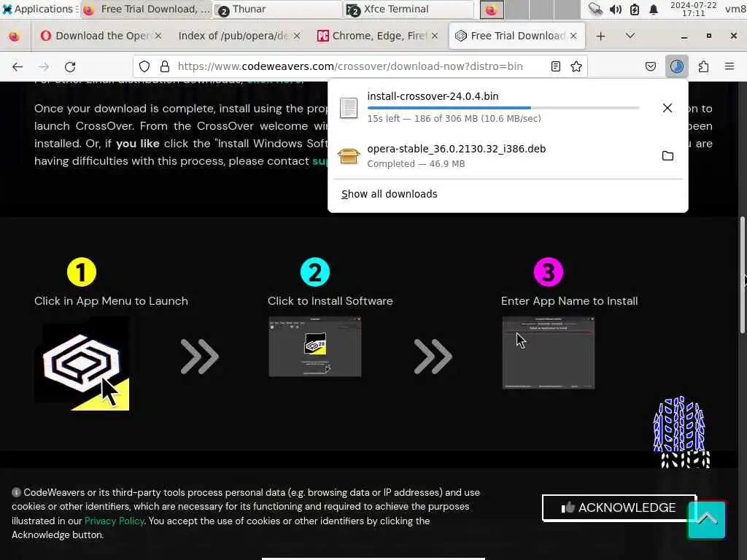Bookmark this page with the star icon

tap(576, 66)
